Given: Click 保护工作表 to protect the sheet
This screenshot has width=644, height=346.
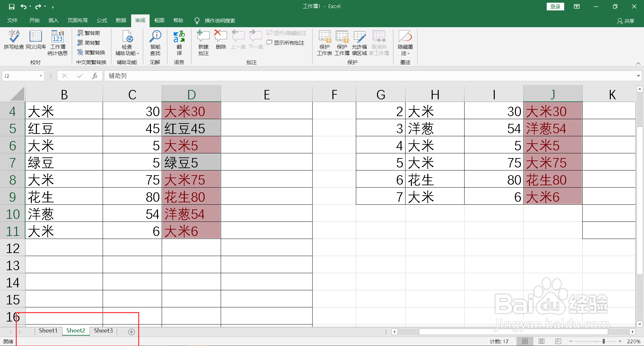Looking at the screenshot, I should (324, 42).
